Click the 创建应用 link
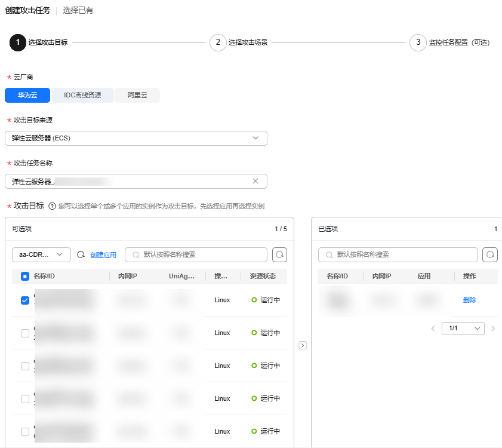 (103, 255)
